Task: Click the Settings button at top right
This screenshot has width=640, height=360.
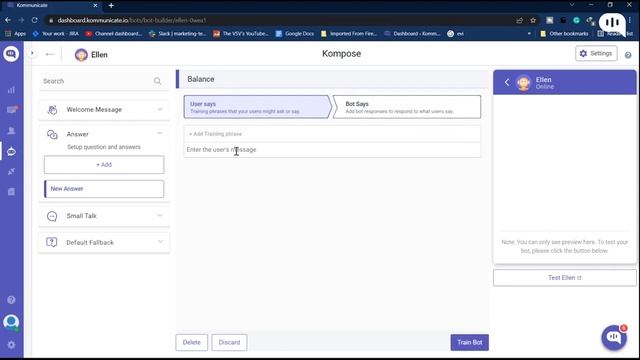Action: click(596, 53)
